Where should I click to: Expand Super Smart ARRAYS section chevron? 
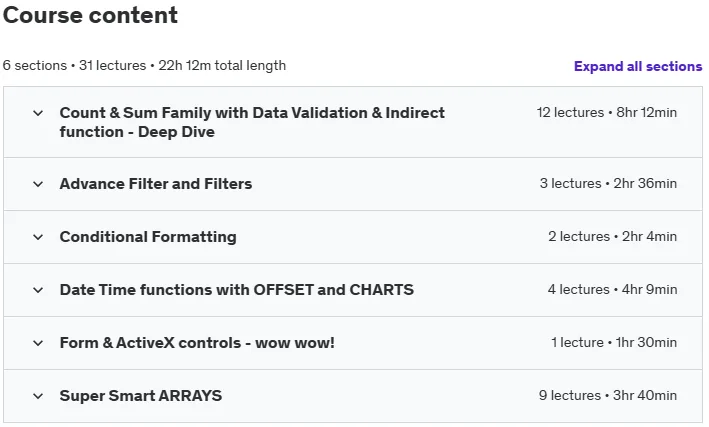coord(38,396)
